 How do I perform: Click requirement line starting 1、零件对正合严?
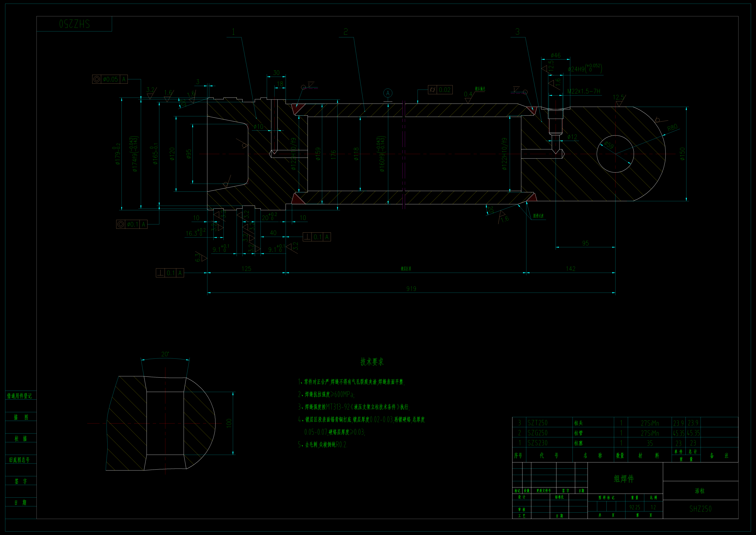pos(351,382)
